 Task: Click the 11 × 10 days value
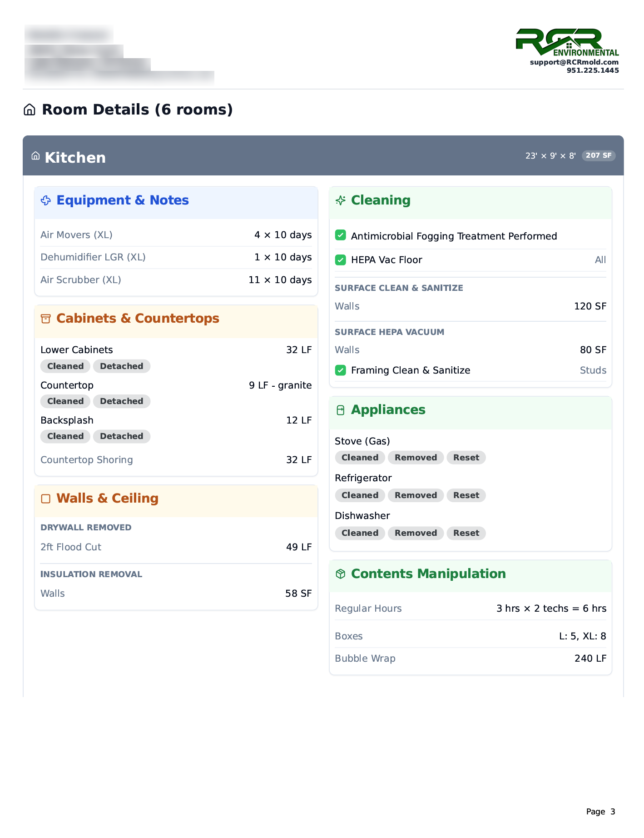280,280
